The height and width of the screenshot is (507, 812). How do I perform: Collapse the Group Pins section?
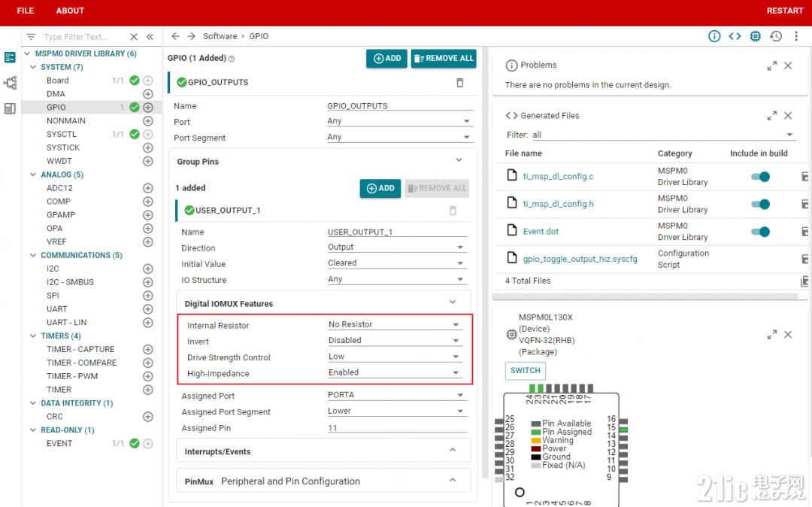(459, 160)
